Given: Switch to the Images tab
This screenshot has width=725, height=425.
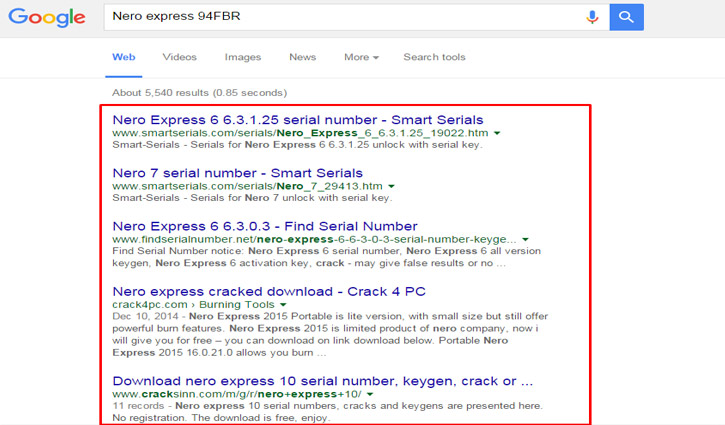Looking at the screenshot, I should pyautogui.click(x=243, y=57).
